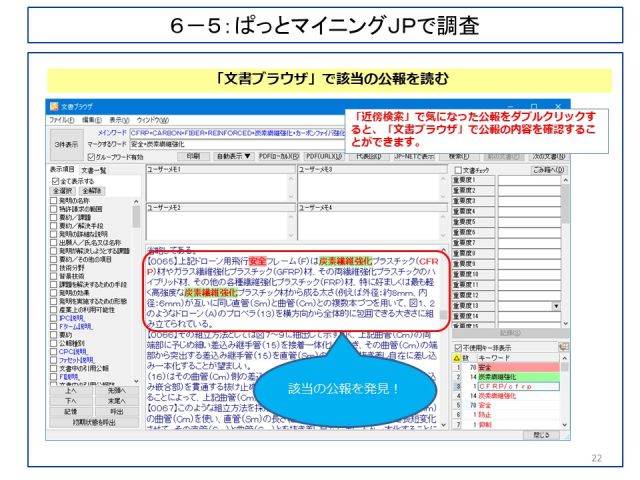The image size is (640, 480).
Task: Click inside the マークするワード input field
Action: [238, 144]
